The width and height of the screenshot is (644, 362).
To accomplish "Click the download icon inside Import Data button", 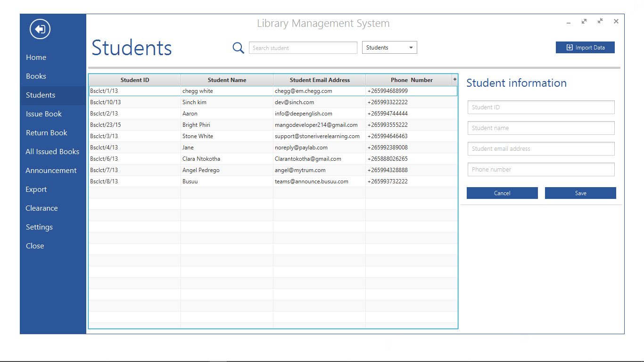I will click(x=569, y=47).
